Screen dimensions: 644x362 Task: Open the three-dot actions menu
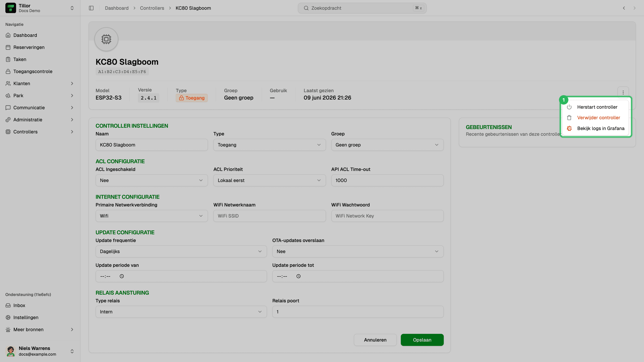pos(623,93)
